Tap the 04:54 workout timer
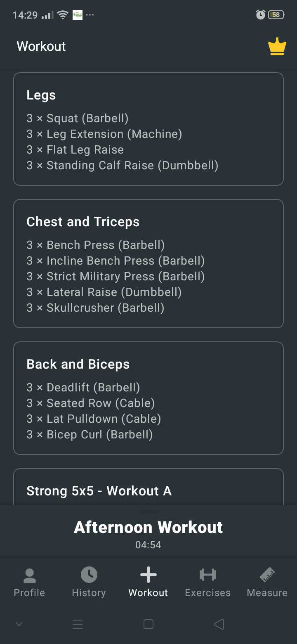This screenshot has height=644, width=297. 148,545
